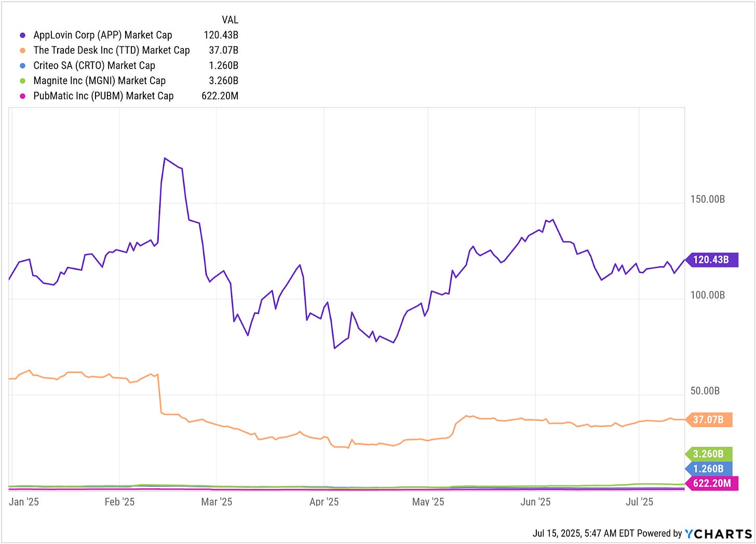Click the purple AppLovin legend dot

[x=22, y=35]
